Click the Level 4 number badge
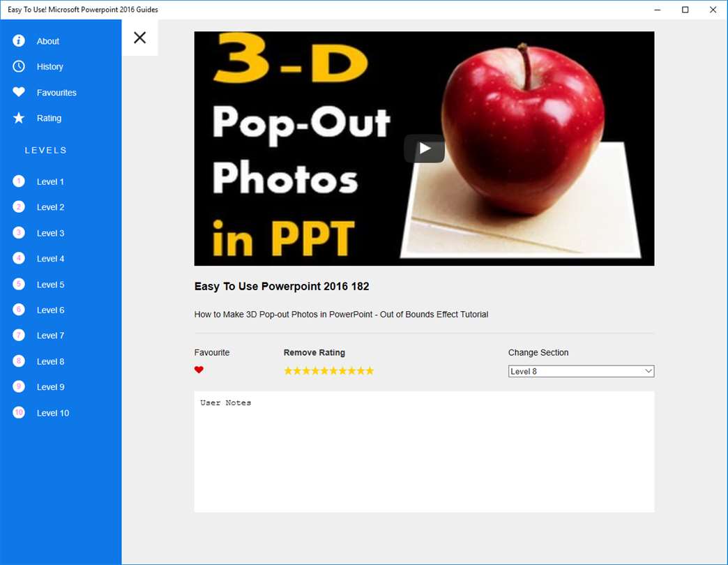The width and height of the screenshot is (728, 565). [x=19, y=258]
